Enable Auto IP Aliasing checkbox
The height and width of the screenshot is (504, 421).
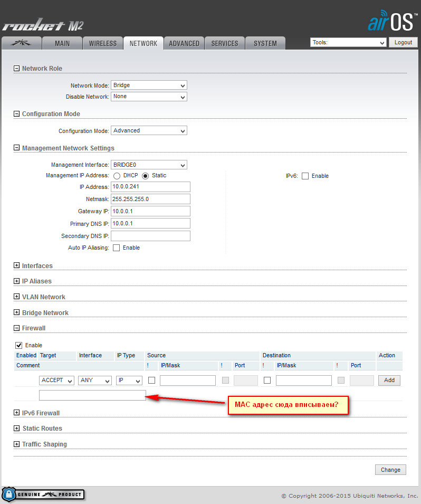[x=117, y=248]
